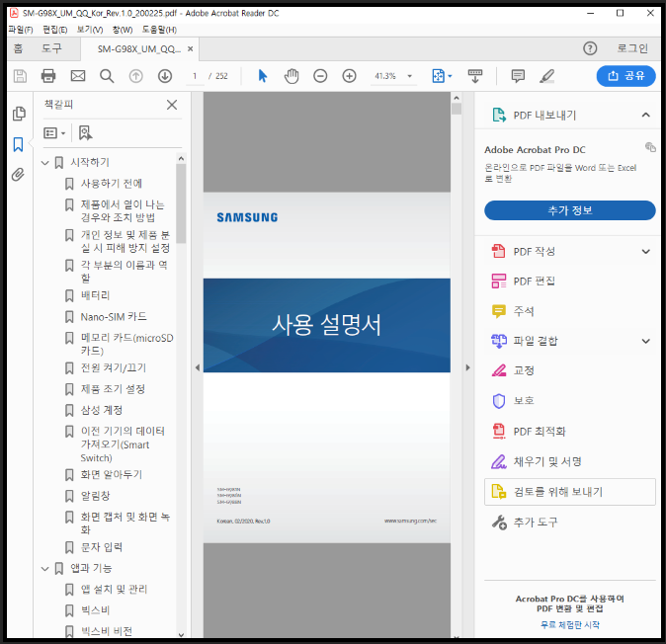Switch to the 홈 tab
This screenshot has width=666, height=644.
(x=18, y=48)
